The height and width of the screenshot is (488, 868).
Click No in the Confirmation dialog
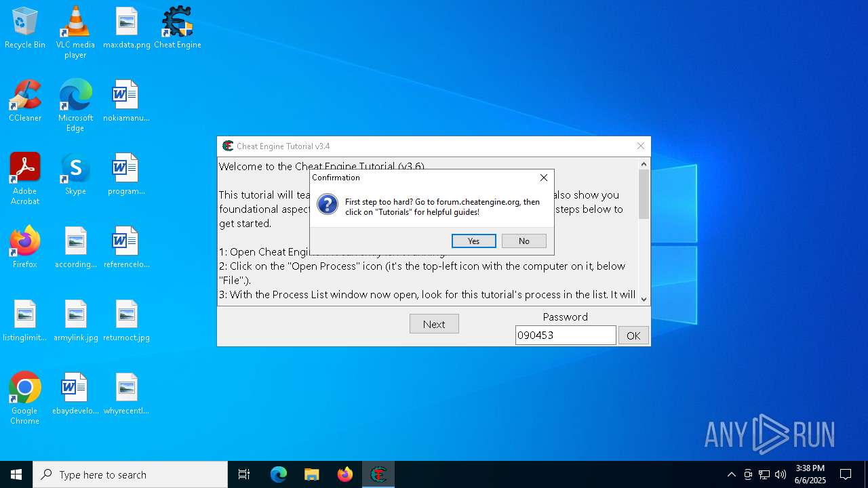click(x=524, y=241)
